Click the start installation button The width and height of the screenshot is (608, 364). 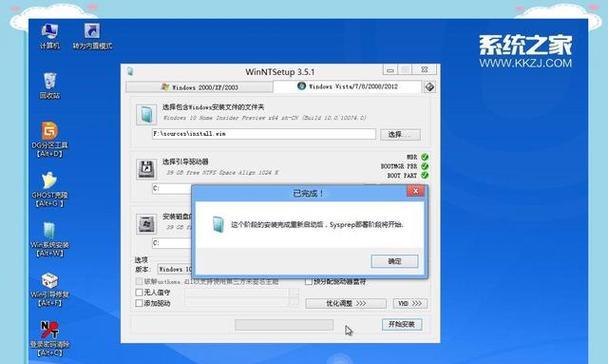pyautogui.click(x=402, y=324)
